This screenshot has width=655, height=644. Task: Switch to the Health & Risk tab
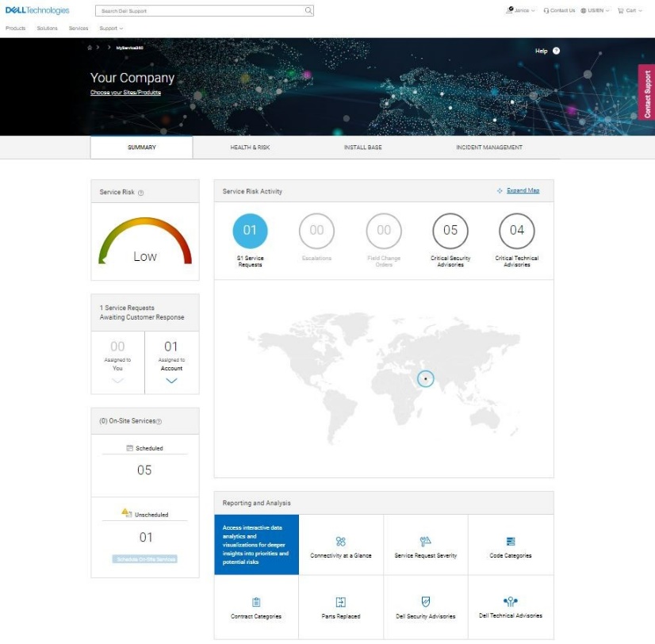pos(250,148)
